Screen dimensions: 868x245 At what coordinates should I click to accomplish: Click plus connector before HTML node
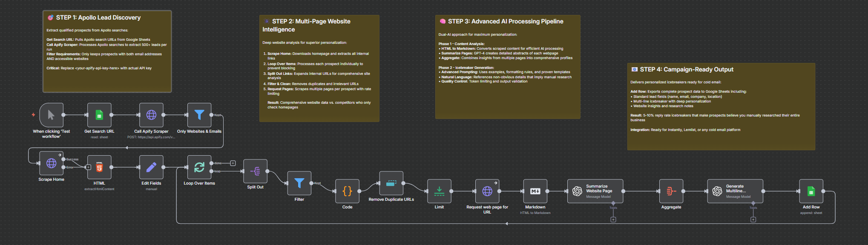pyautogui.click(x=88, y=167)
